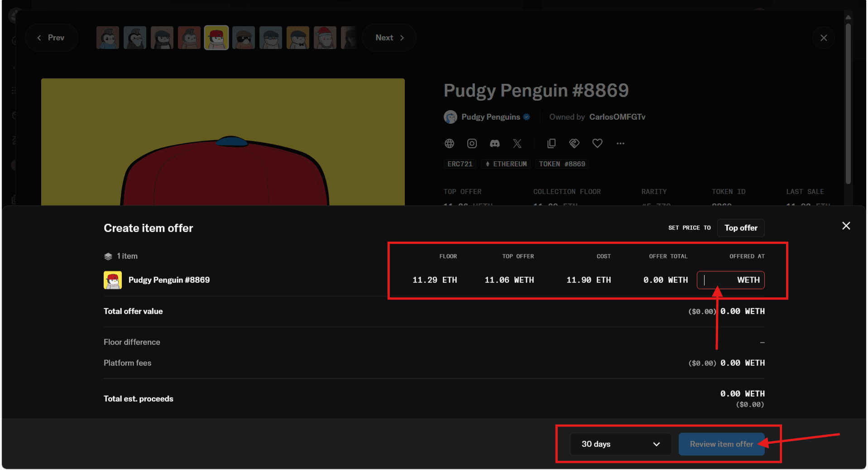Select the bearded mohawk penguin thumbnail
The height and width of the screenshot is (470, 868).
(135, 38)
